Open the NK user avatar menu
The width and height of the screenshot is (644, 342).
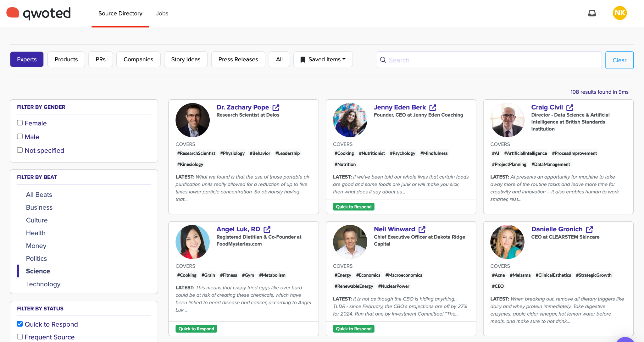(620, 13)
